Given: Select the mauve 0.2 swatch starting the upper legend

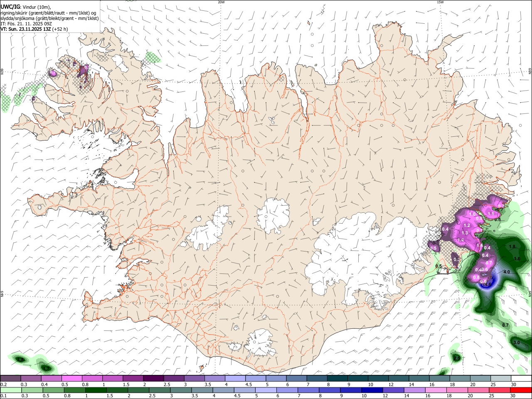Looking at the screenshot, I should point(10,378).
